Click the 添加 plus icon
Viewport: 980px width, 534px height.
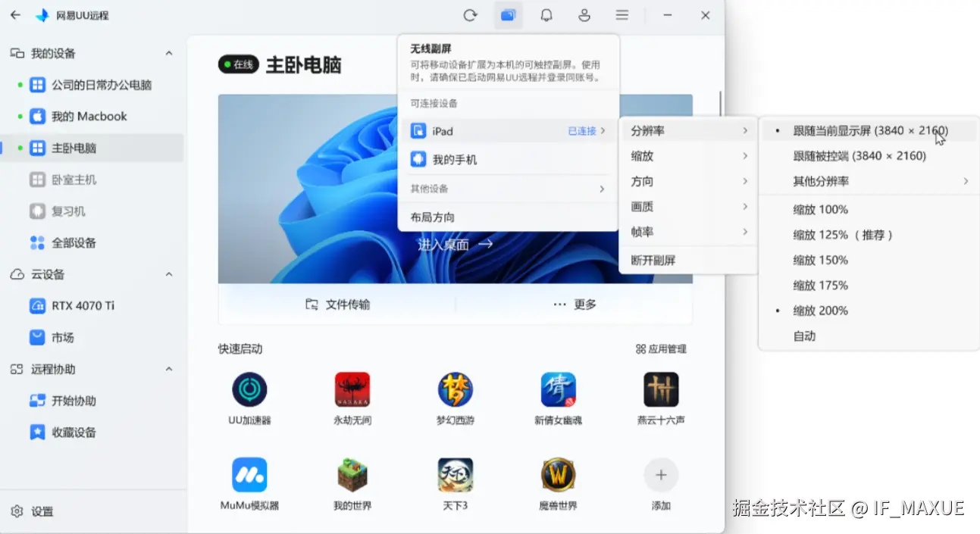click(661, 475)
